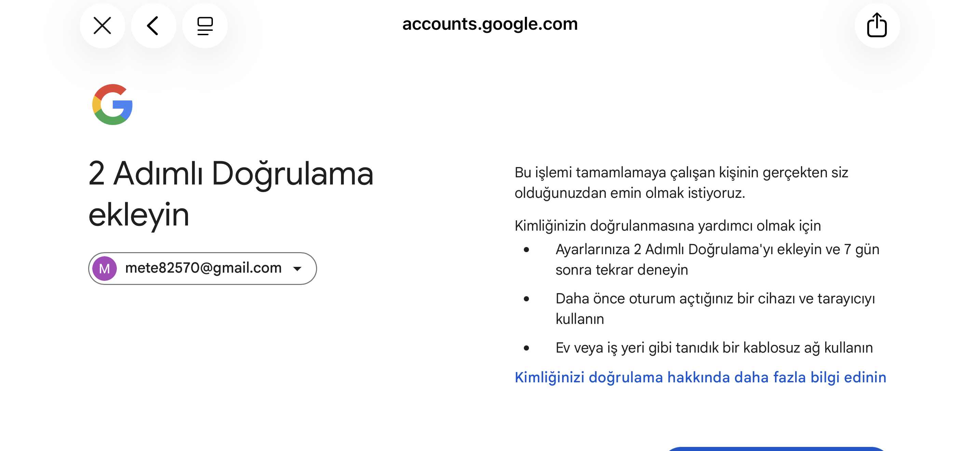Click the bullet dot before Ayarlarınıza item
The height and width of the screenshot is (451, 980).
point(527,250)
